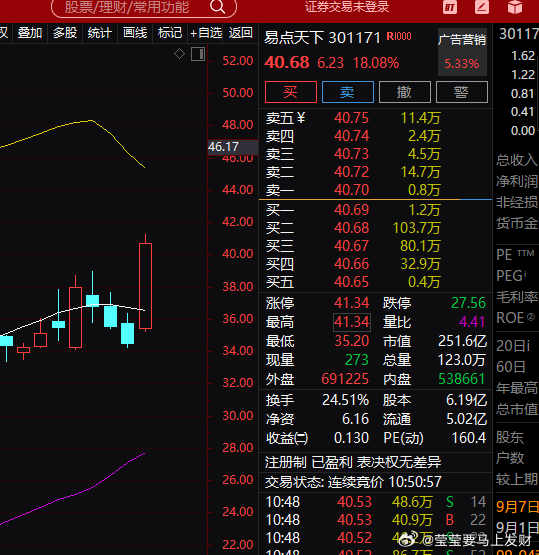Click the 涨停 price 41.34
The image size is (539, 555).
[351, 303]
